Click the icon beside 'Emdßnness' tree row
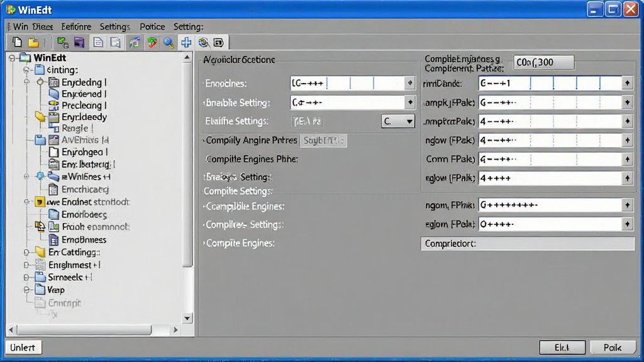 pyautogui.click(x=54, y=239)
